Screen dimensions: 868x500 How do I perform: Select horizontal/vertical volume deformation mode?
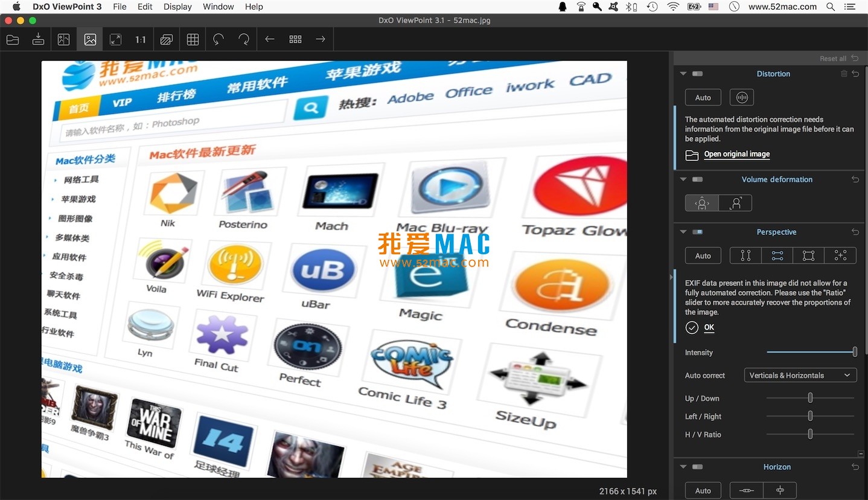(x=702, y=203)
